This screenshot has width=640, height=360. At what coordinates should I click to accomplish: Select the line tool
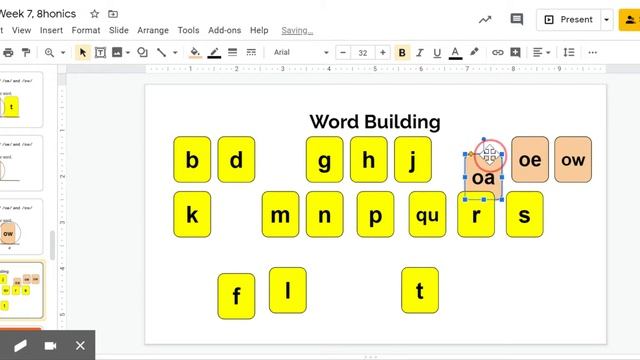(162, 53)
